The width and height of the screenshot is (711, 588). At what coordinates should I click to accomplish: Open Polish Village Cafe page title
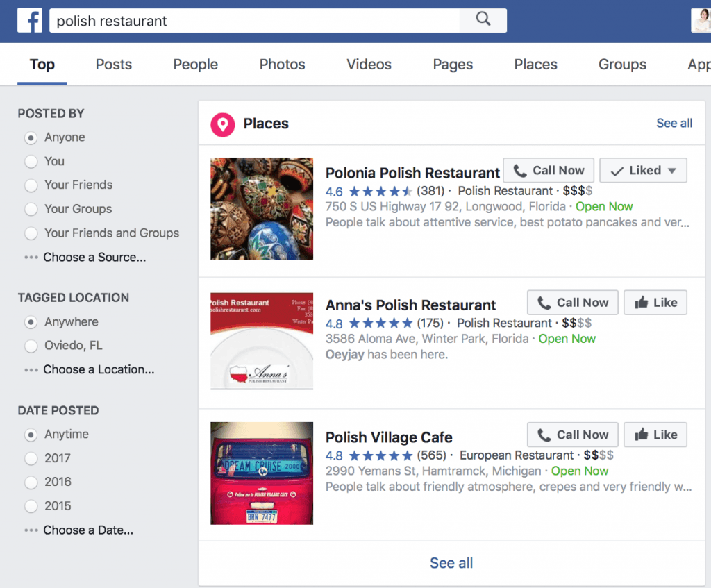pyautogui.click(x=389, y=437)
